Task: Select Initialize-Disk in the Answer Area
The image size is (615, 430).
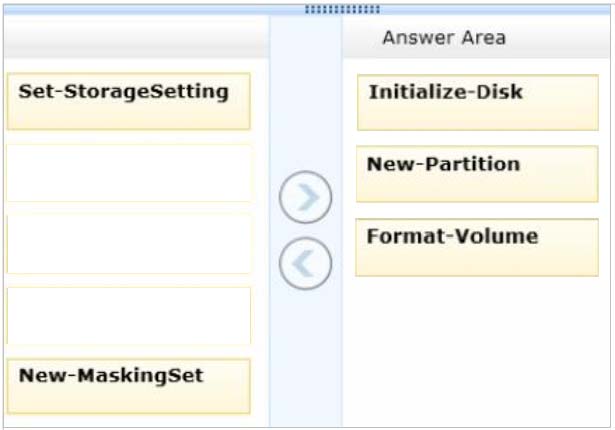Action: (x=478, y=102)
